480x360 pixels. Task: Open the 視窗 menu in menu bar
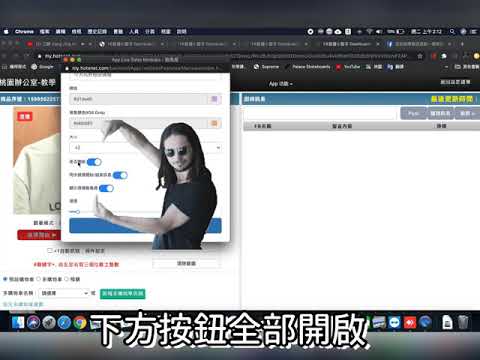166,32
